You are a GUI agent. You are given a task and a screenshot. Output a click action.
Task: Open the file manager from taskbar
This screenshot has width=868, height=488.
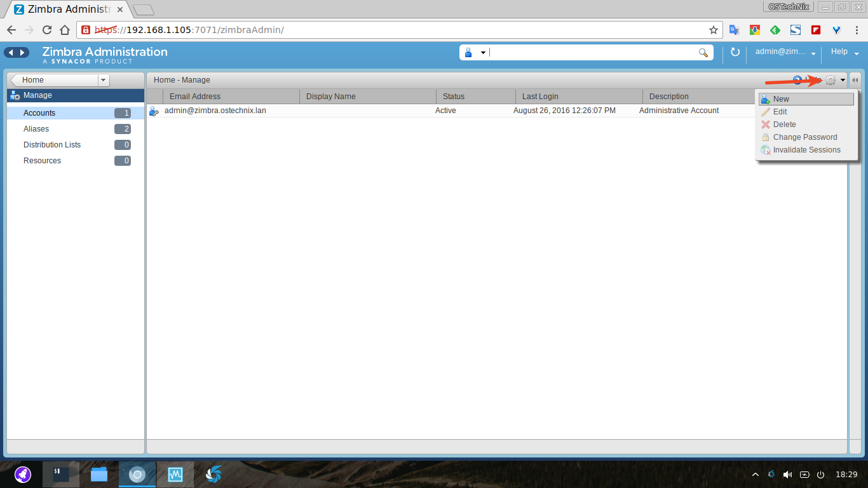[99, 474]
